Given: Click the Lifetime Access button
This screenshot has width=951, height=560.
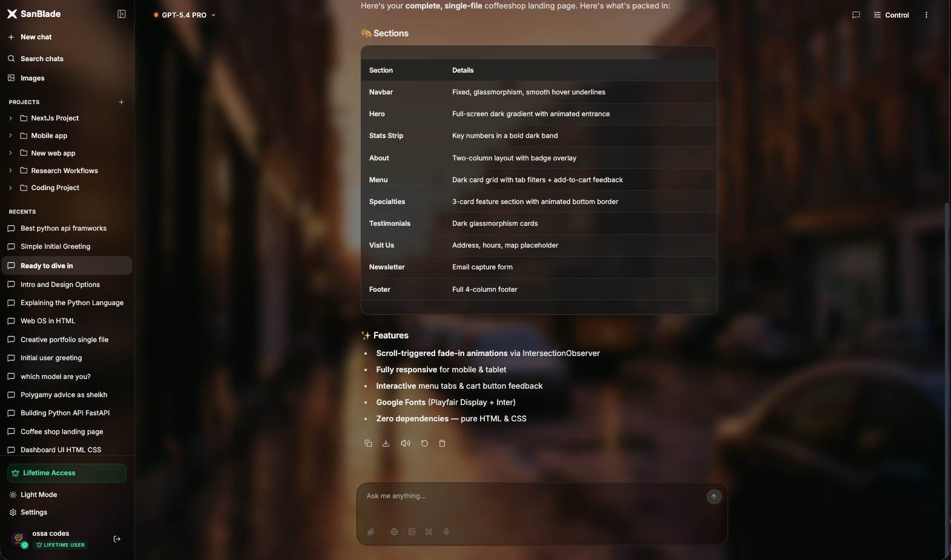Looking at the screenshot, I should [67, 473].
